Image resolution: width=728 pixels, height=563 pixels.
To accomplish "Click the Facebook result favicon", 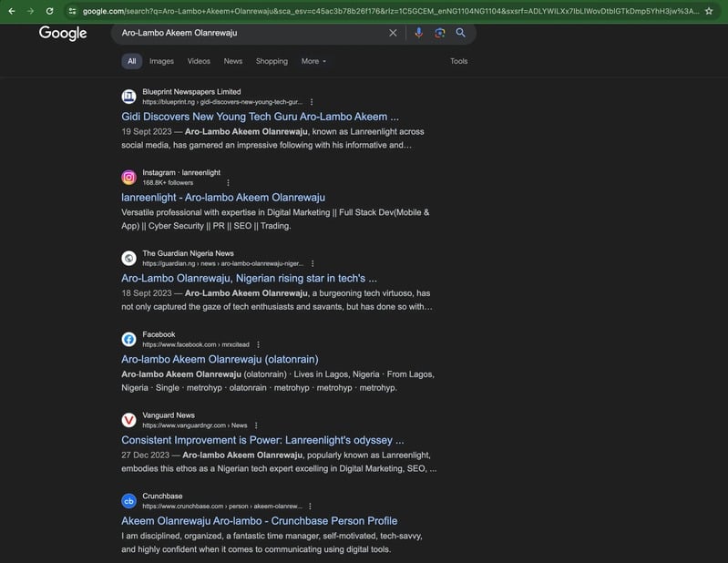I will tap(128, 339).
